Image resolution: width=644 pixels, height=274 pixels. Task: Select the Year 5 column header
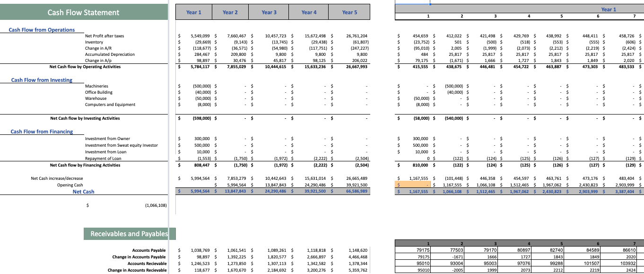[349, 12]
